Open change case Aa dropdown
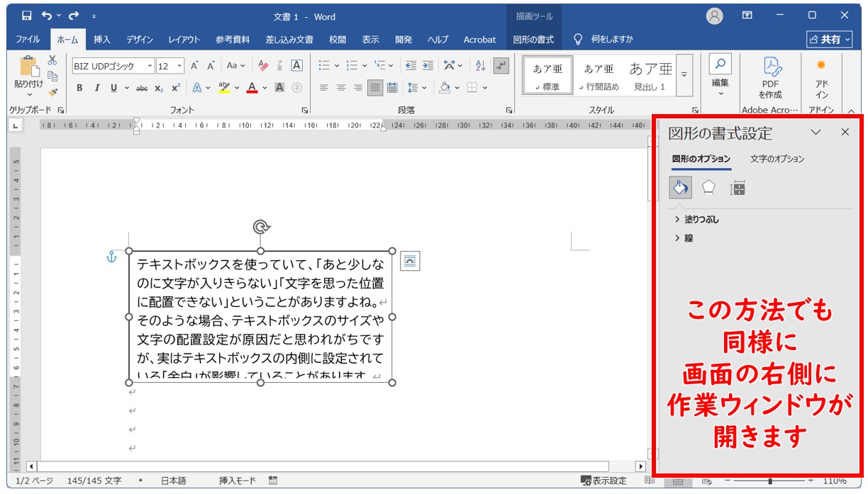Image resolution: width=868 pixels, height=494 pixels. point(235,66)
